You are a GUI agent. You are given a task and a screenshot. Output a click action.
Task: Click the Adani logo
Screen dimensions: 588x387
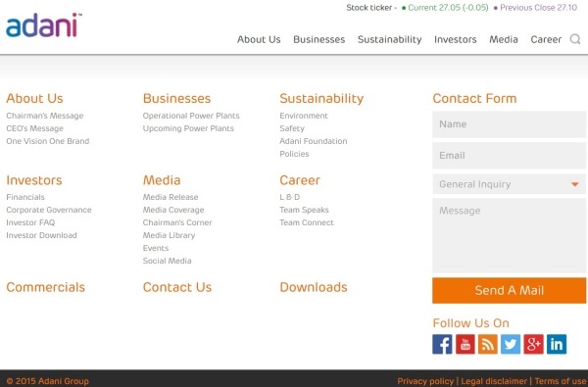coord(44,25)
